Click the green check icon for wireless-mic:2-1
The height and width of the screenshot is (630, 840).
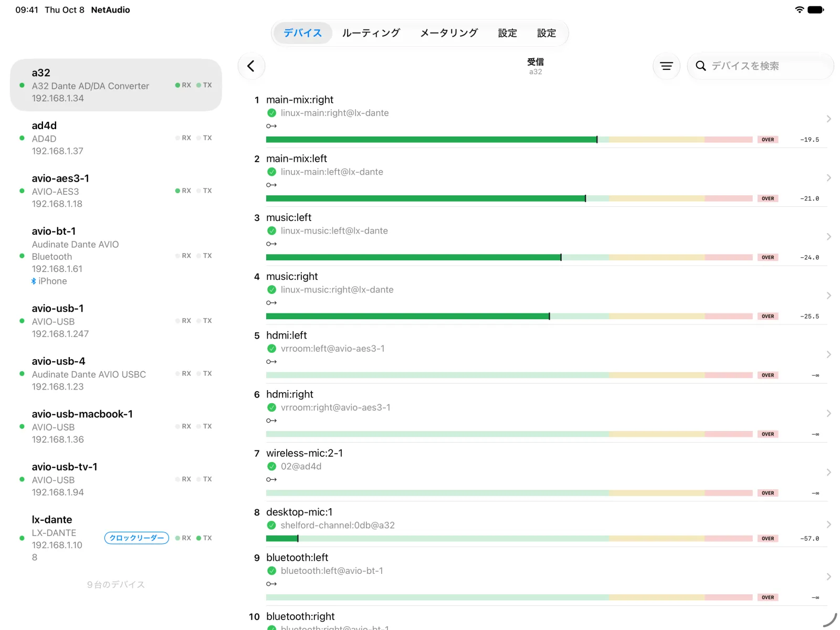point(272,466)
